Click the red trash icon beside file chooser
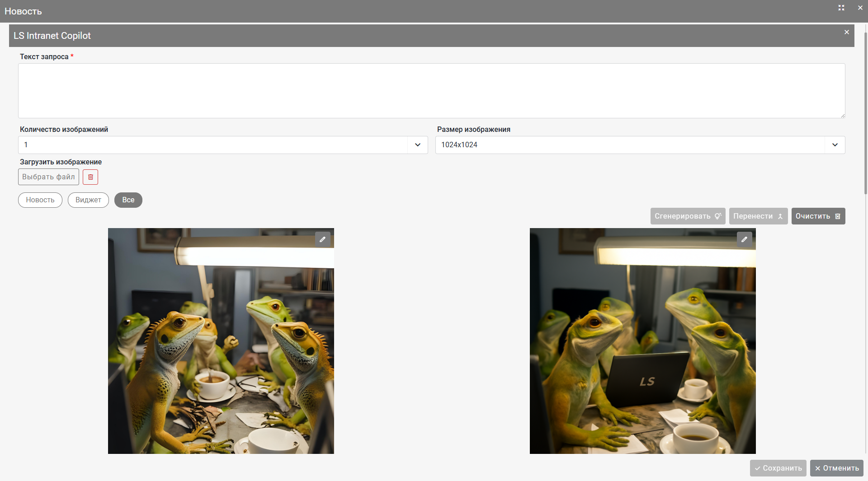Image resolution: width=868 pixels, height=481 pixels. coord(90,177)
